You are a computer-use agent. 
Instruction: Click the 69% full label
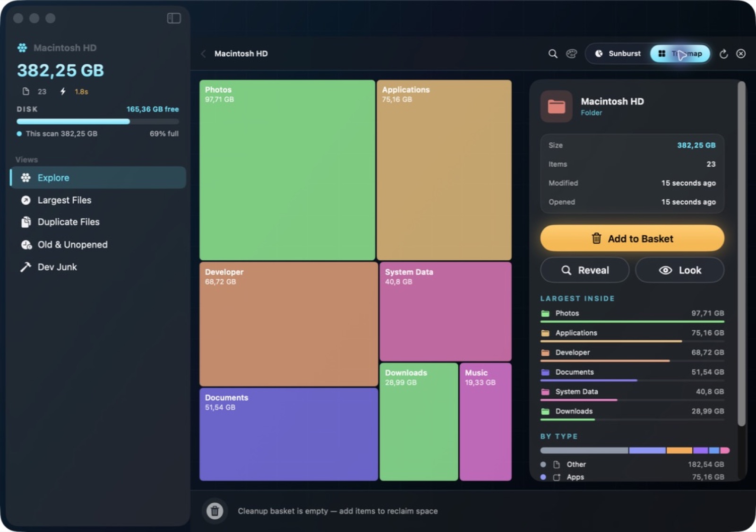pyautogui.click(x=164, y=134)
